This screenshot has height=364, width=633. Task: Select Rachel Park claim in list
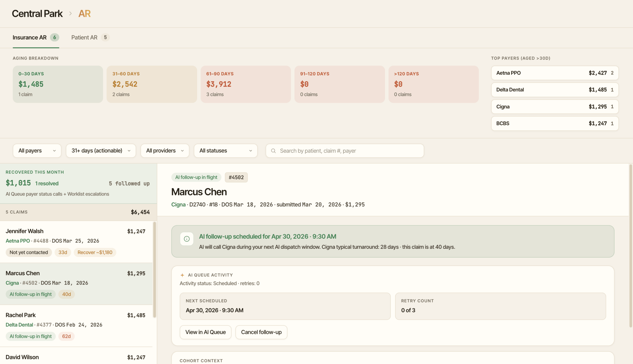pyautogui.click(x=76, y=326)
